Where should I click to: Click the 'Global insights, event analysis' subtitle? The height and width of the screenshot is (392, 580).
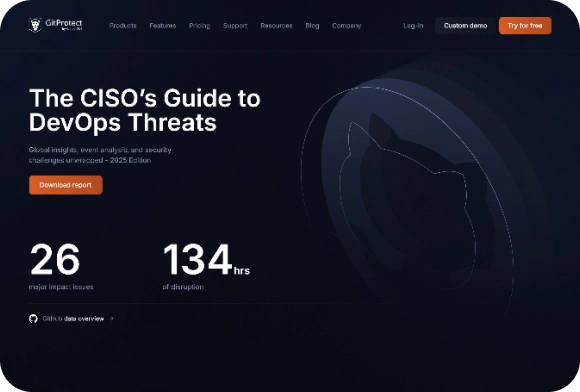point(100,155)
